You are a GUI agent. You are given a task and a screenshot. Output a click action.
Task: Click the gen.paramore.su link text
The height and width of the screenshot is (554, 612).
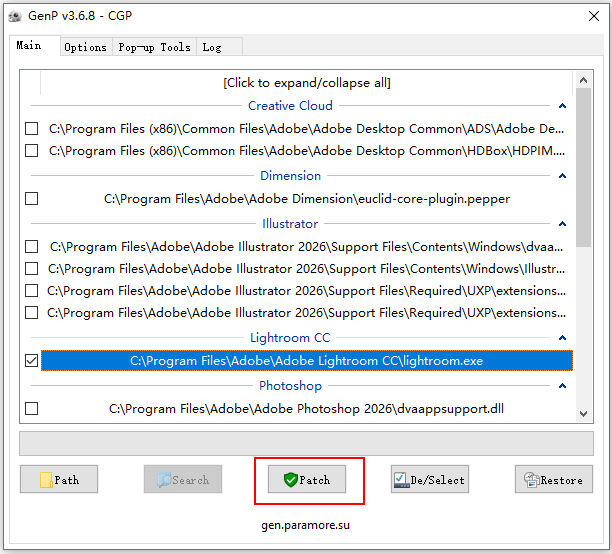306,525
